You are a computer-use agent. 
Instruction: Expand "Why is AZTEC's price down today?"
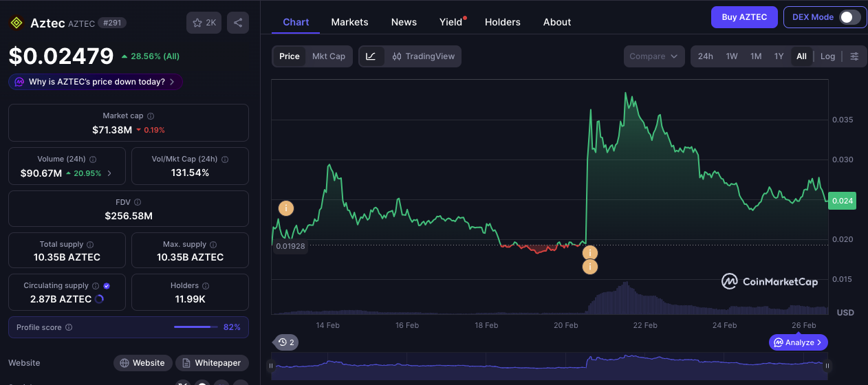click(x=96, y=82)
